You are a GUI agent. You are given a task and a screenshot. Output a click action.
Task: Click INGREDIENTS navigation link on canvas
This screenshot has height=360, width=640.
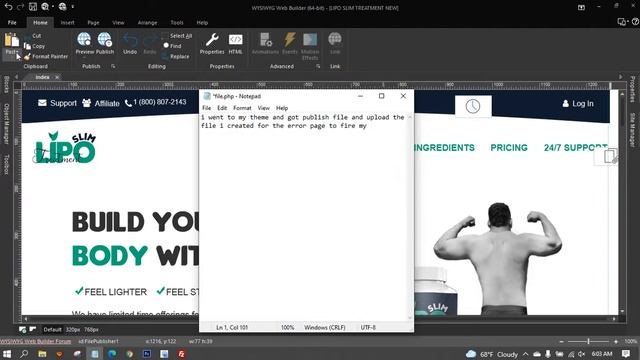(444, 148)
